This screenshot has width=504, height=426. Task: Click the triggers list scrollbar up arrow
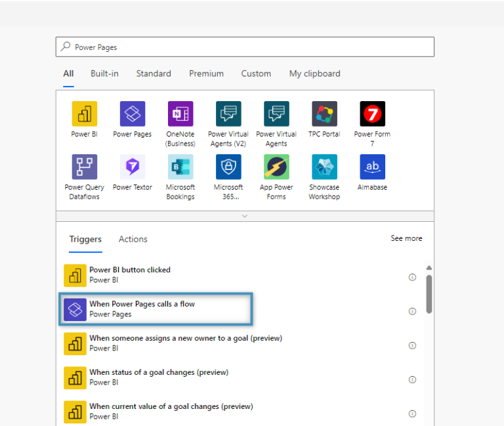429,268
